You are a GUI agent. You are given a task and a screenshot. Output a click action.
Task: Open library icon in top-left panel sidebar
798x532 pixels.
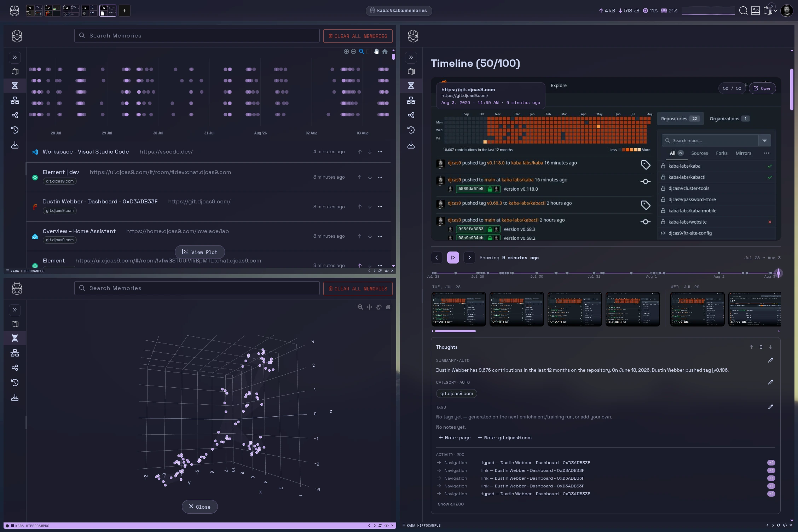pos(15,71)
